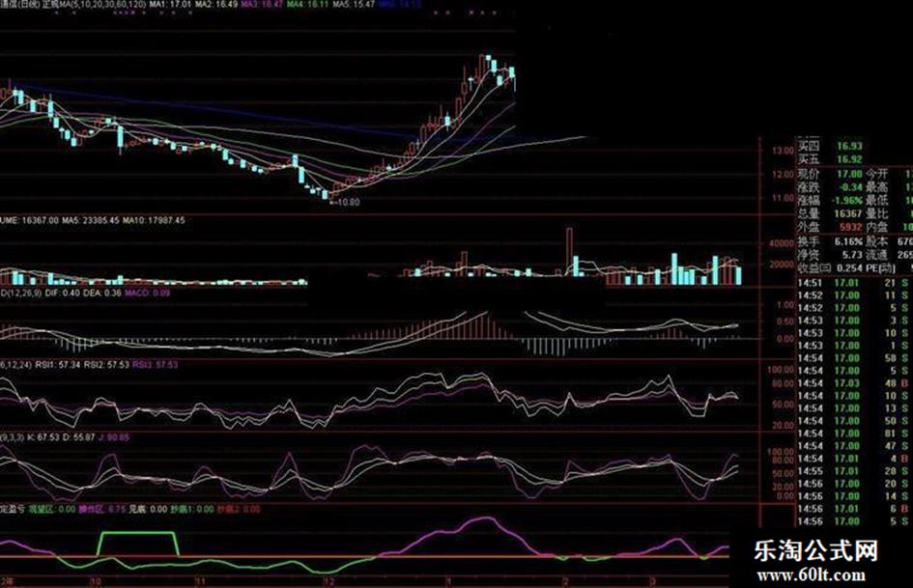
Task: Click the 现价 value 17.00
Action: tap(849, 174)
